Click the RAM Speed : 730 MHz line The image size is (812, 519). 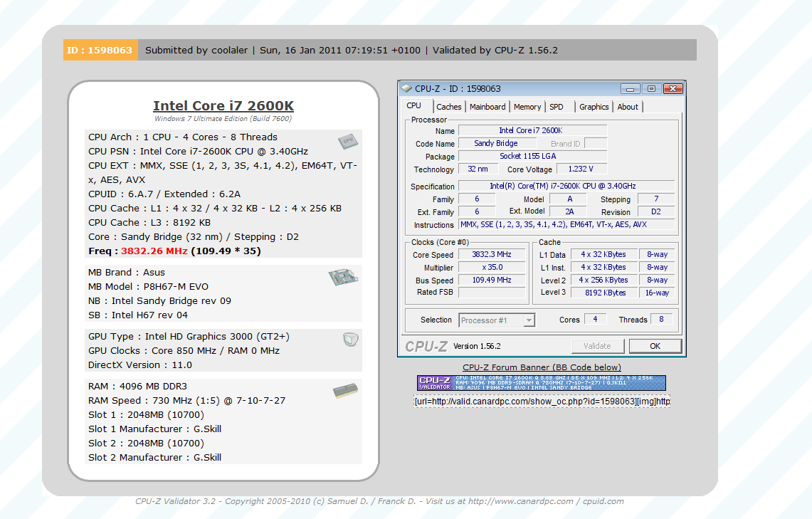(x=187, y=400)
